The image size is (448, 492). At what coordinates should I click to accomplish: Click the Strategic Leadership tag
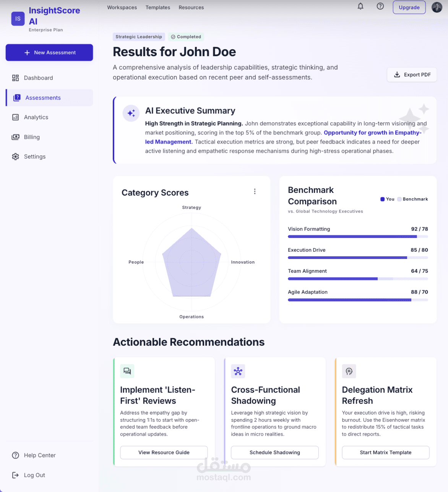139,37
